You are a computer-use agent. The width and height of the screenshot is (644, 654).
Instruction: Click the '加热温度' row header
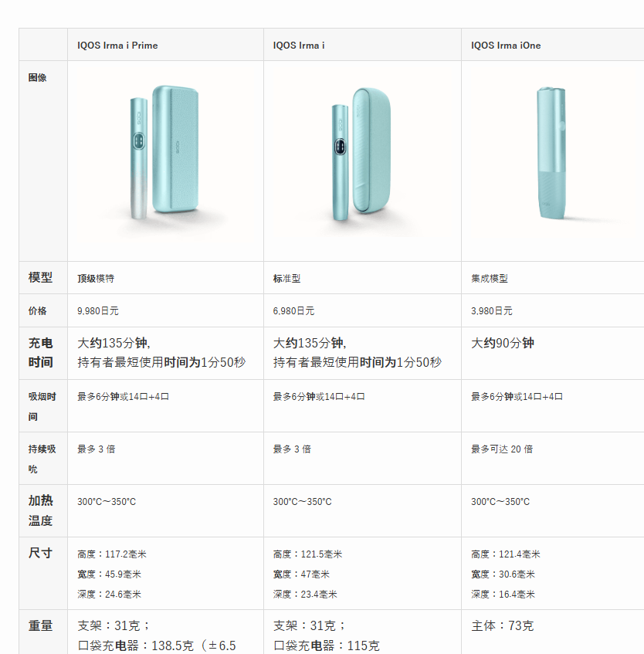(x=41, y=510)
